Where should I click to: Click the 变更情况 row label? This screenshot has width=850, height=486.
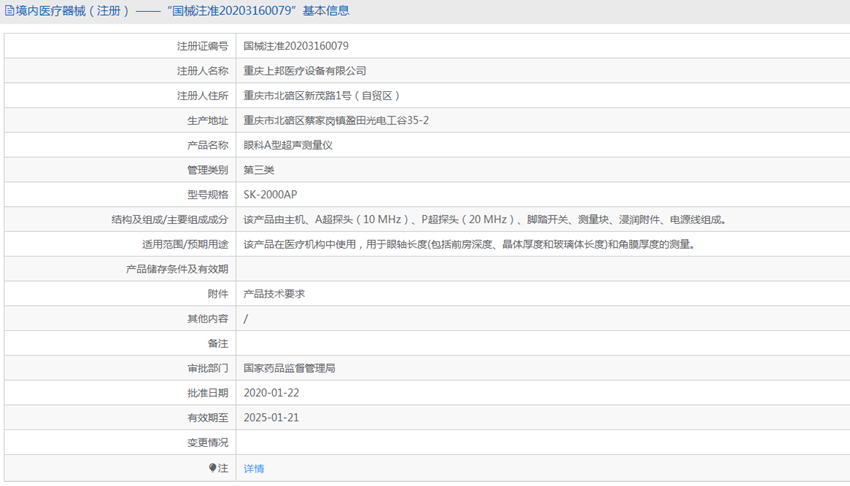point(207,443)
